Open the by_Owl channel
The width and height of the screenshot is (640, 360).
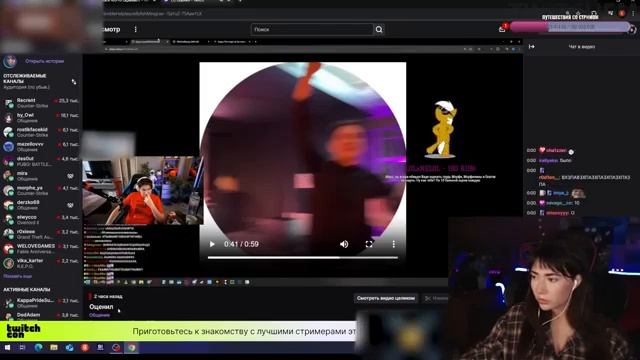[x=41, y=118]
